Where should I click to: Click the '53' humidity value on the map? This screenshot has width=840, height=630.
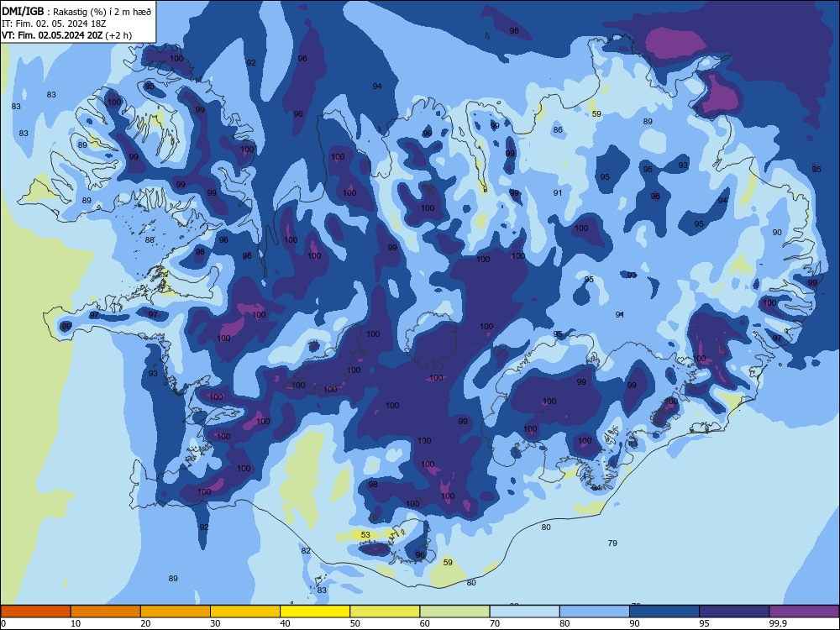(x=365, y=534)
